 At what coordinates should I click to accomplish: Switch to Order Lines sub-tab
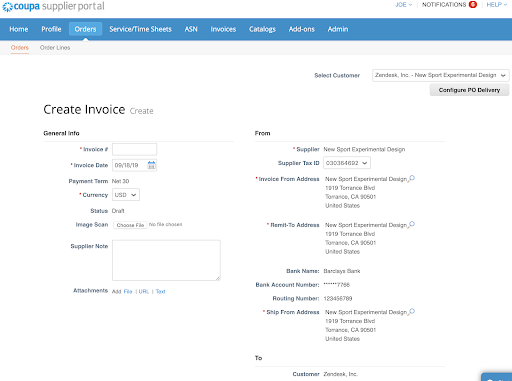click(x=55, y=48)
